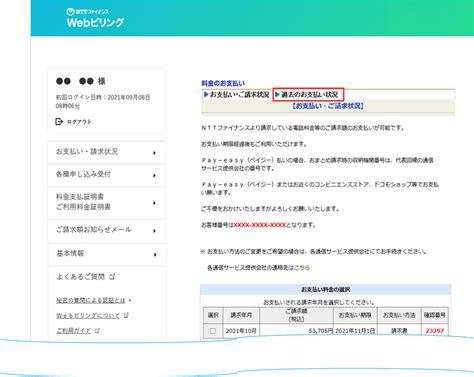Expand arrow beside 基本情報
The width and height of the screenshot is (474, 377).
[155, 255]
